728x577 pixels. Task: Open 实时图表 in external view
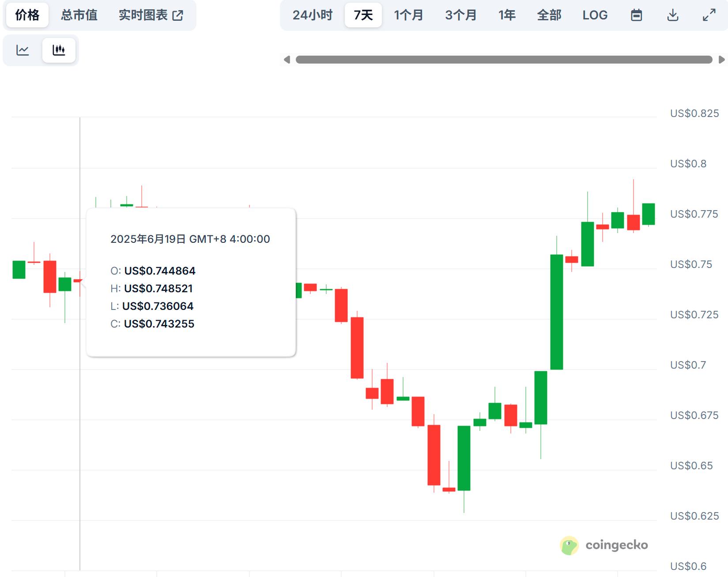pos(151,15)
